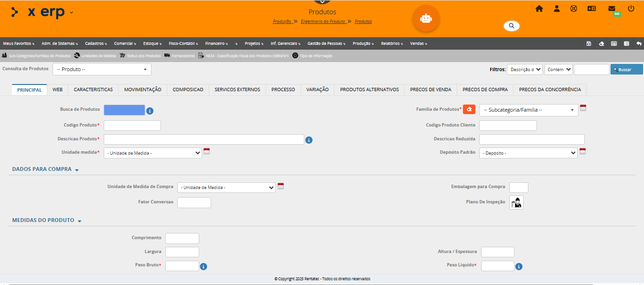Viewport: 644px width, 285px height.
Task: Open the chatbot robot assistant
Action: tap(426, 18)
